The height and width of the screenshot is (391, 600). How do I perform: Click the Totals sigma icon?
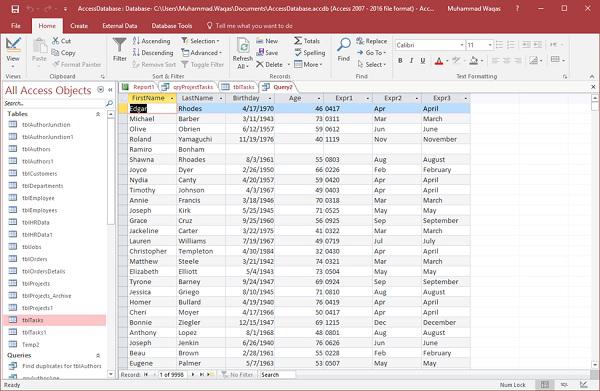(x=298, y=41)
